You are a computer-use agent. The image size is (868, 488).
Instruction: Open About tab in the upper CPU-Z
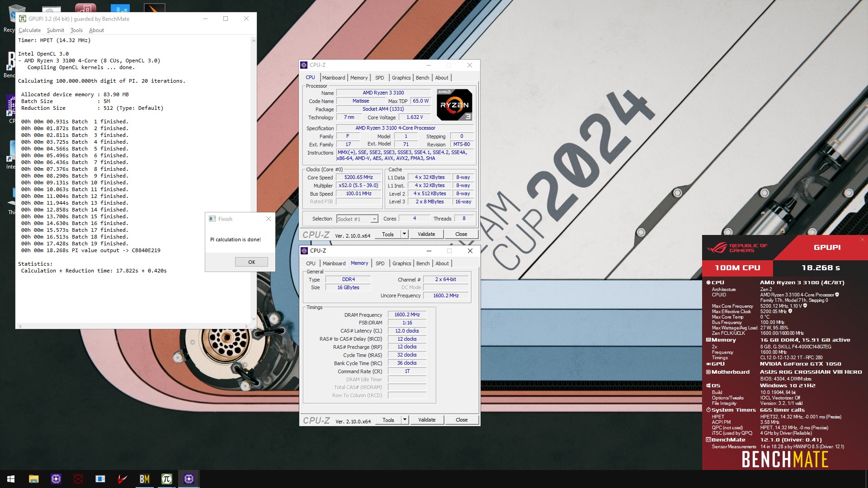[x=442, y=78]
